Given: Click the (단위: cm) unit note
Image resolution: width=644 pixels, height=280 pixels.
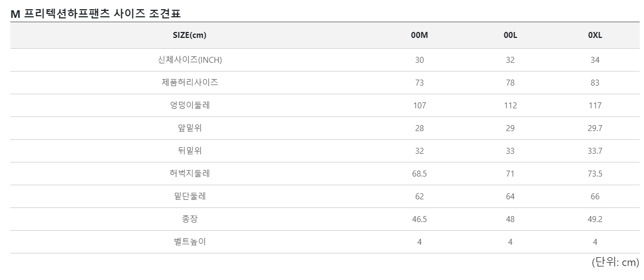Looking at the screenshot, I should coord(615,262).
